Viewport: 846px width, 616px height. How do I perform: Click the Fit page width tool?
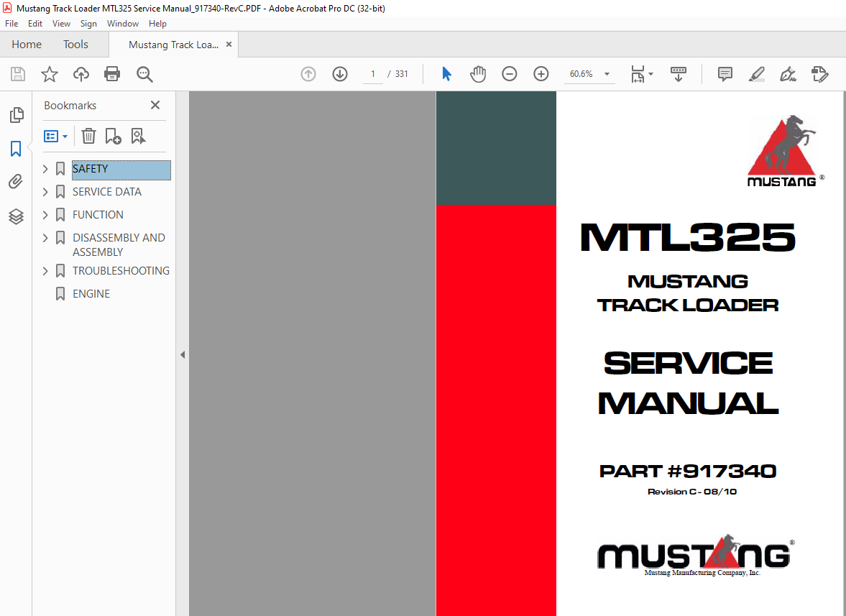click(x=638, y=74)
